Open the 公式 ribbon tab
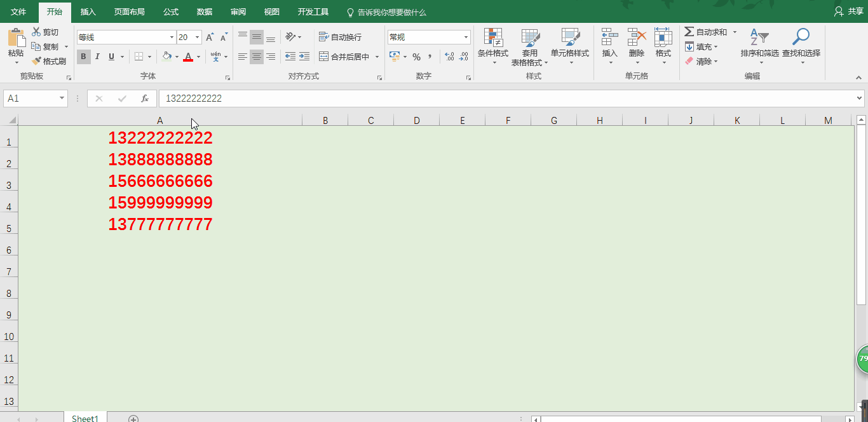The width and height of the screenshot is (868, 422). coord(170,11)
